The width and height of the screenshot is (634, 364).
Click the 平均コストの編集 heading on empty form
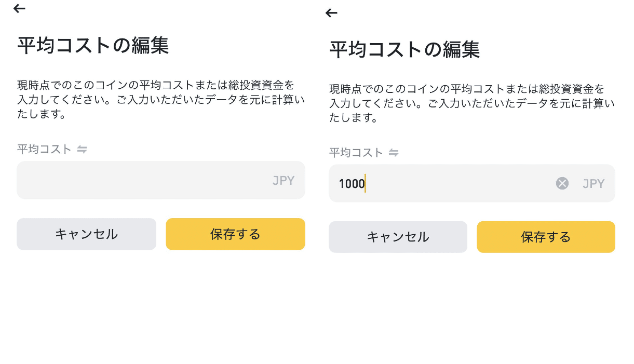point(93,46)
